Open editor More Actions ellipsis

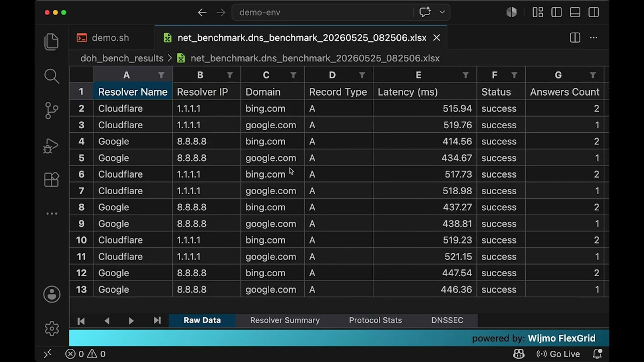(594, 38)
